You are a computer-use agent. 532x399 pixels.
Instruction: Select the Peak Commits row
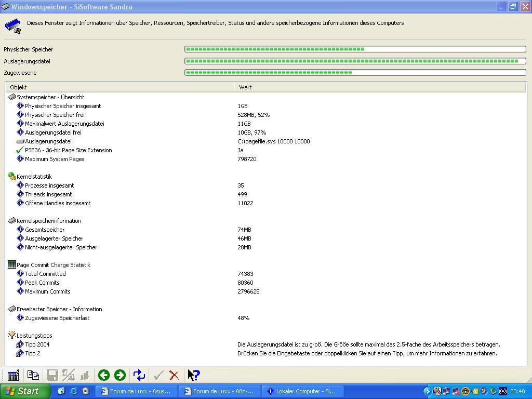tap(265, 282)
